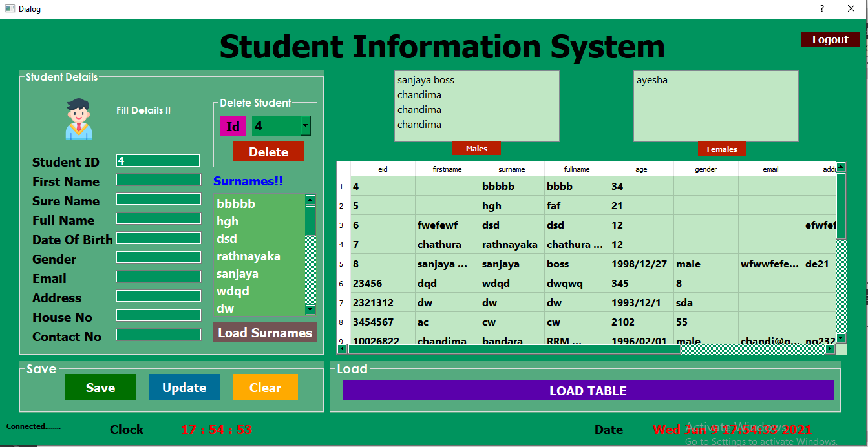This screenshot has width=868, height=447.
Task: Click the right arrow of the table horizontal scrollbar
Action: [x=829, y=349]
